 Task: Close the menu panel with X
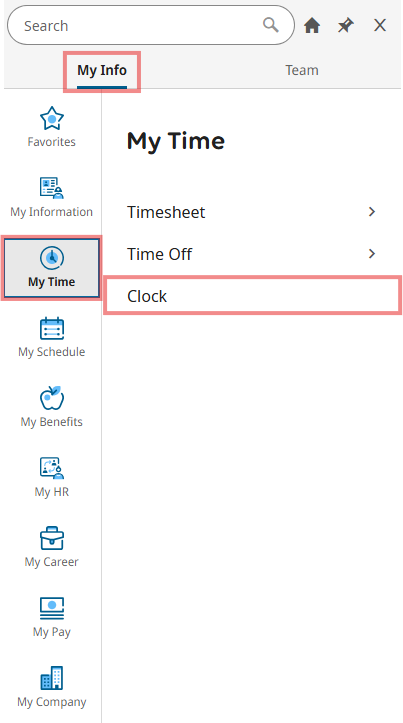[x=380, y=25]
